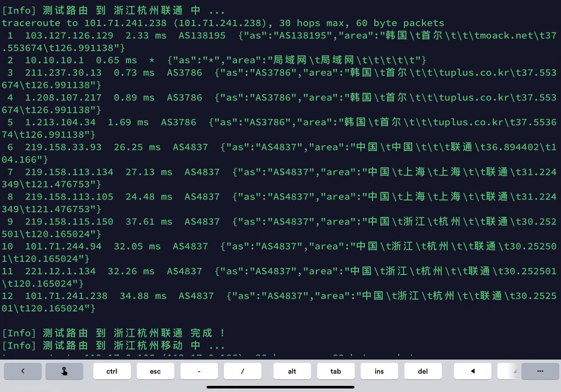
Task: Click IP 219.158.115.150 in hop 9
Action: (x=69, y=222)
